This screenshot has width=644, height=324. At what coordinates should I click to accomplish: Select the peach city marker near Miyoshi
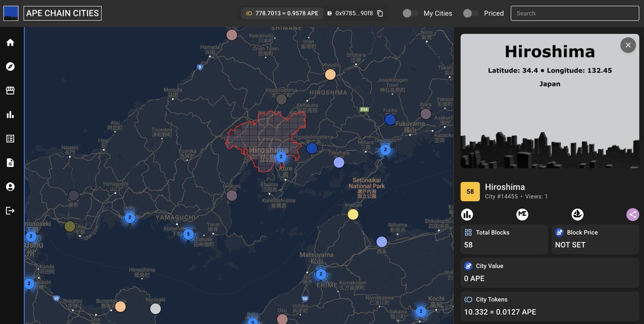pyautogui.click(x=331, y=75)
